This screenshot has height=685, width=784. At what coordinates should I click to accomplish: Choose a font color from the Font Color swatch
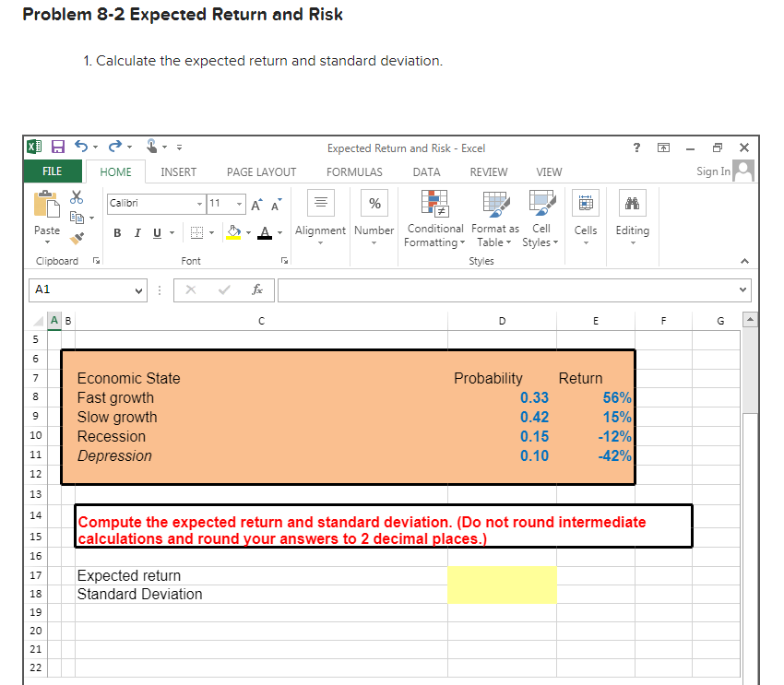267,232
